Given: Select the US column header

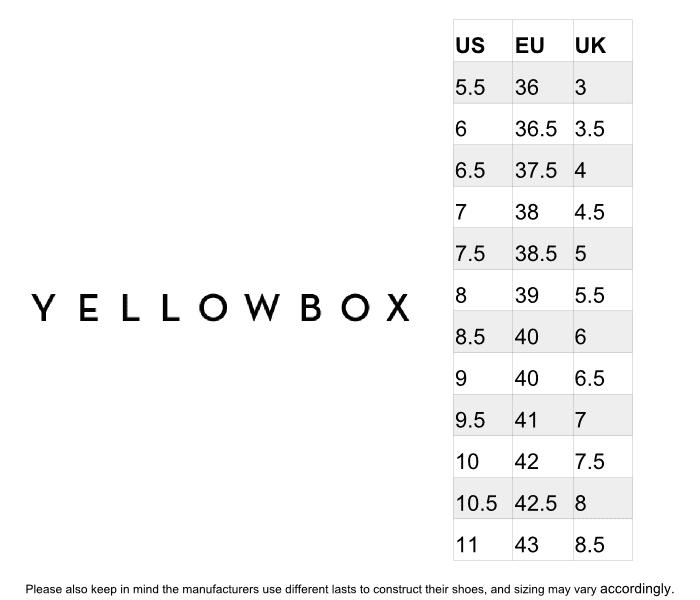Looking at the screenshot, I should coord(483,41).
